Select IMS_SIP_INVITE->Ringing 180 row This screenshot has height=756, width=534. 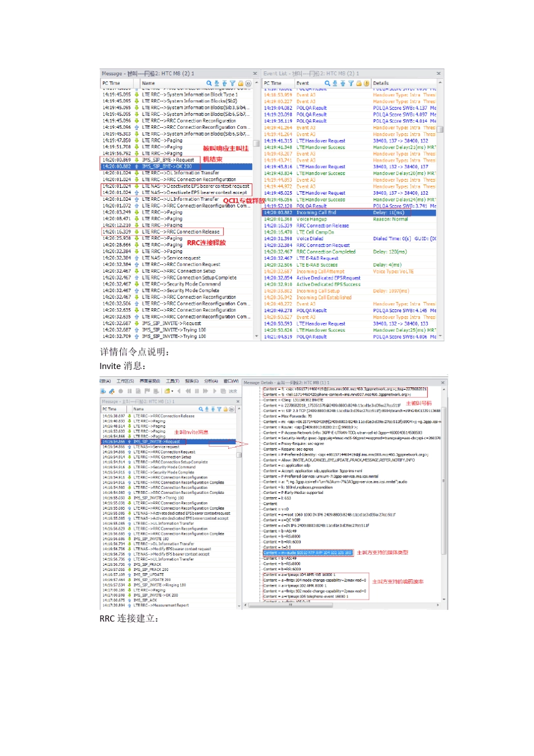point(168,585)
